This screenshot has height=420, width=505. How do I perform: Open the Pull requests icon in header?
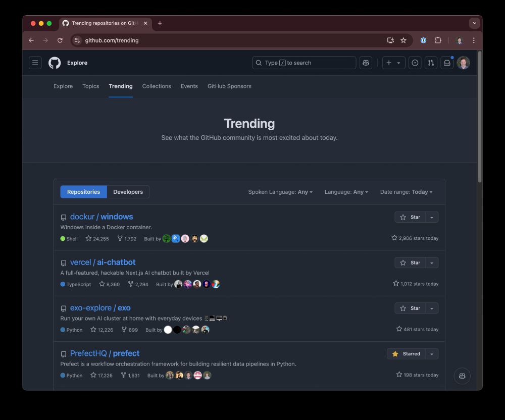tap(431, 63)
